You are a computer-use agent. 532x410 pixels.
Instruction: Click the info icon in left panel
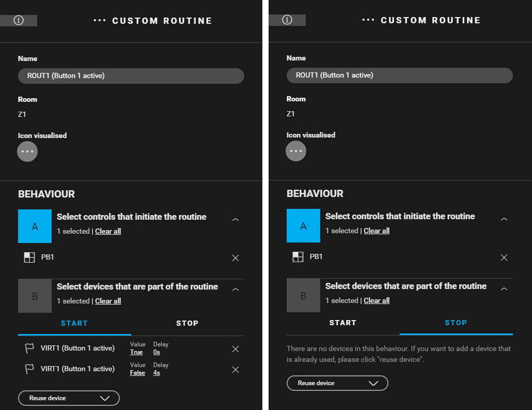[x=18, y=20]
